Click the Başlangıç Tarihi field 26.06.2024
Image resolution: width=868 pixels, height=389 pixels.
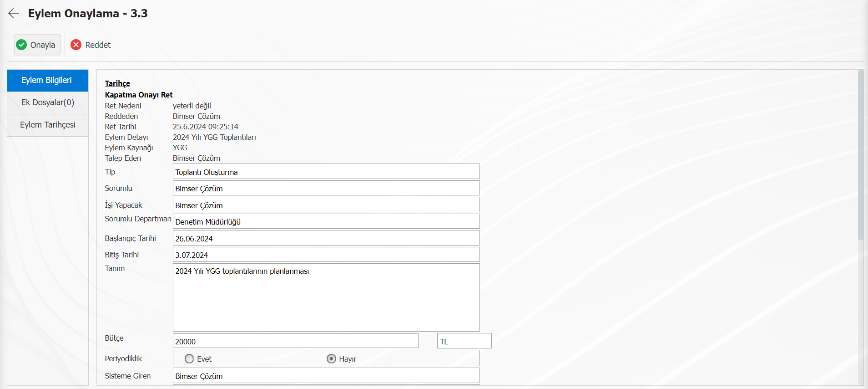point(326,238)
